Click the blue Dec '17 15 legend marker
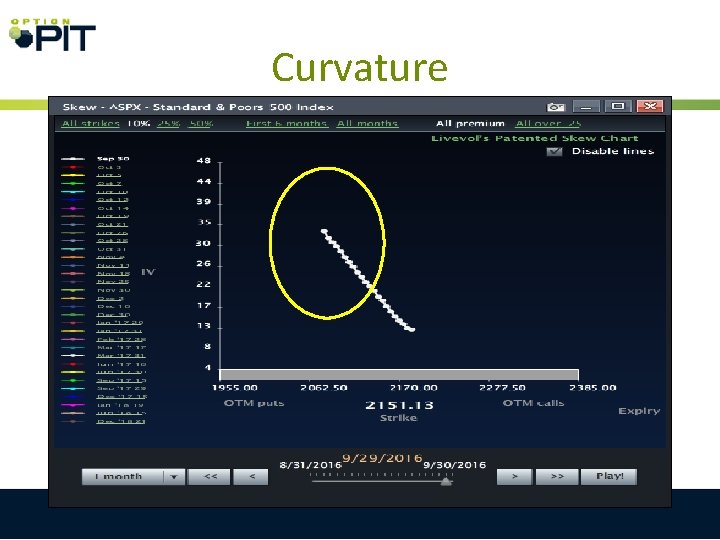Viewport: 720px width, 540px height. click(73, 397)
